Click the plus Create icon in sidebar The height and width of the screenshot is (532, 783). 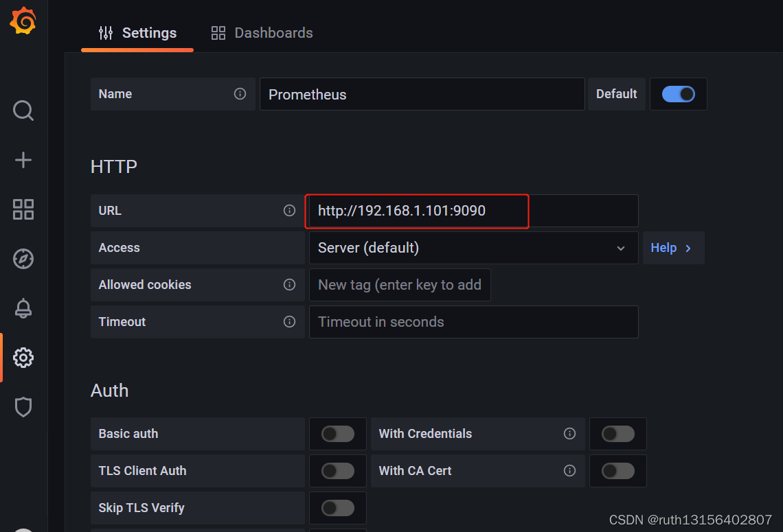[x=23, y=160]
